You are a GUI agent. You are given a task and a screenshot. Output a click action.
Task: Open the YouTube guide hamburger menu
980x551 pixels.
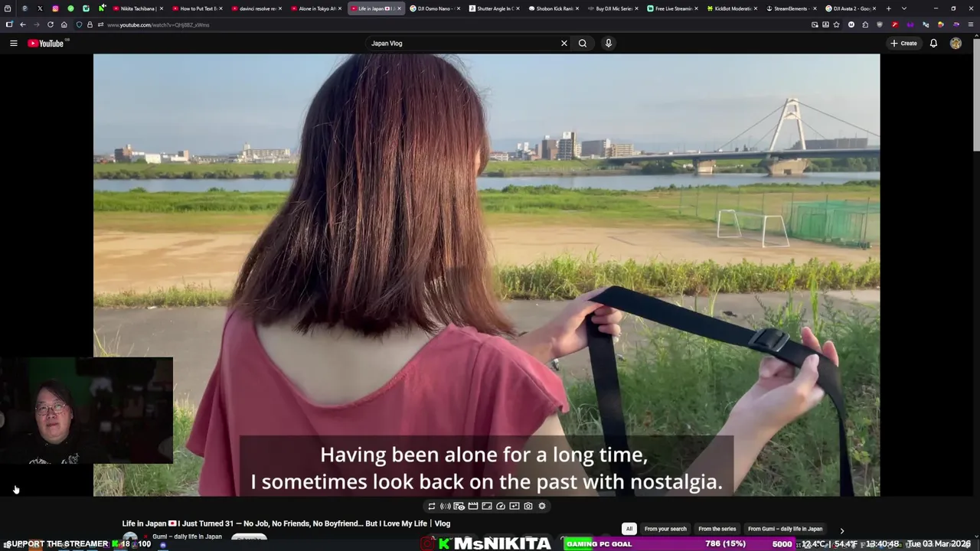[x=13, y=43]
